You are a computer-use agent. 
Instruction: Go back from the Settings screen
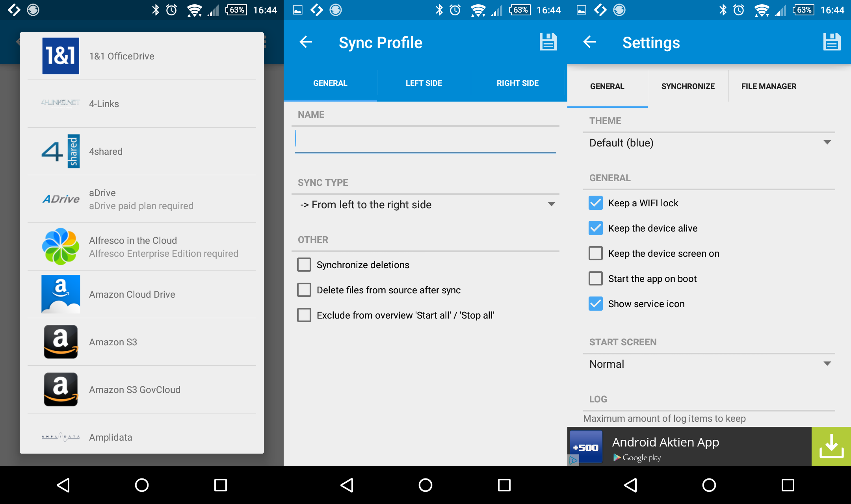click(x=589, y=42)
